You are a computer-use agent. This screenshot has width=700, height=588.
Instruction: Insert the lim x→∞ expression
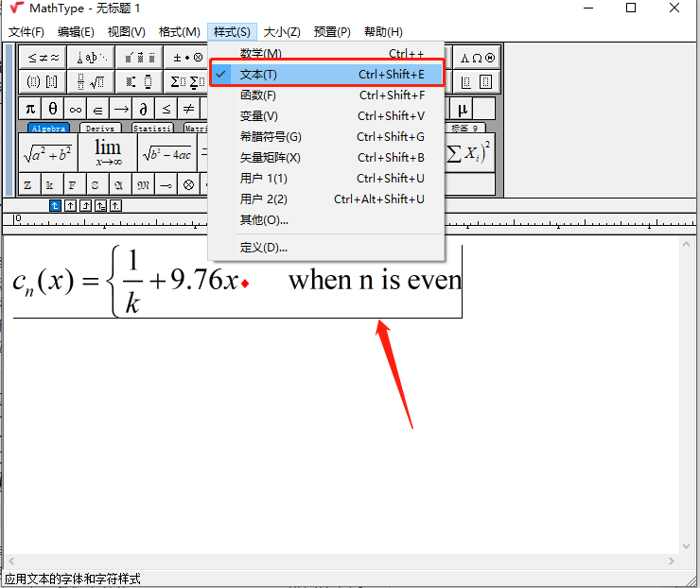tap(108, 152)
